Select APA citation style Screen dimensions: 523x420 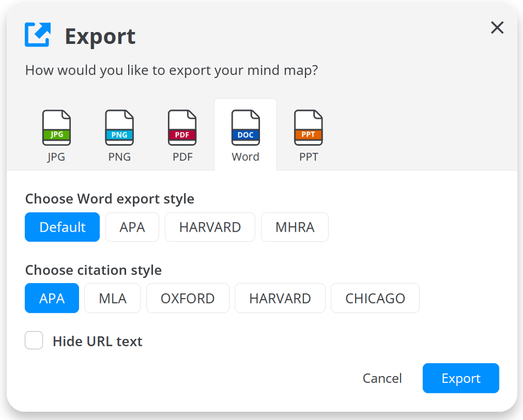pyautogui.click(x=52, y=298)
